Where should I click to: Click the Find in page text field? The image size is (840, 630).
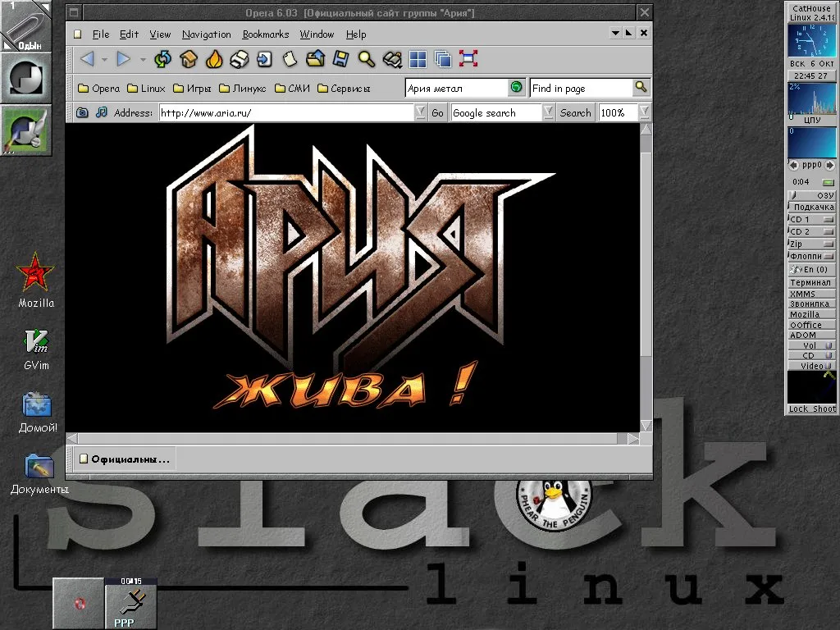point(582,88)
